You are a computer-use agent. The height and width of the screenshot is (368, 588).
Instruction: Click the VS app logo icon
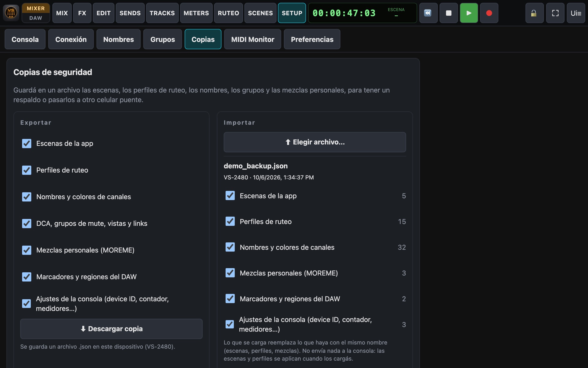11,13
